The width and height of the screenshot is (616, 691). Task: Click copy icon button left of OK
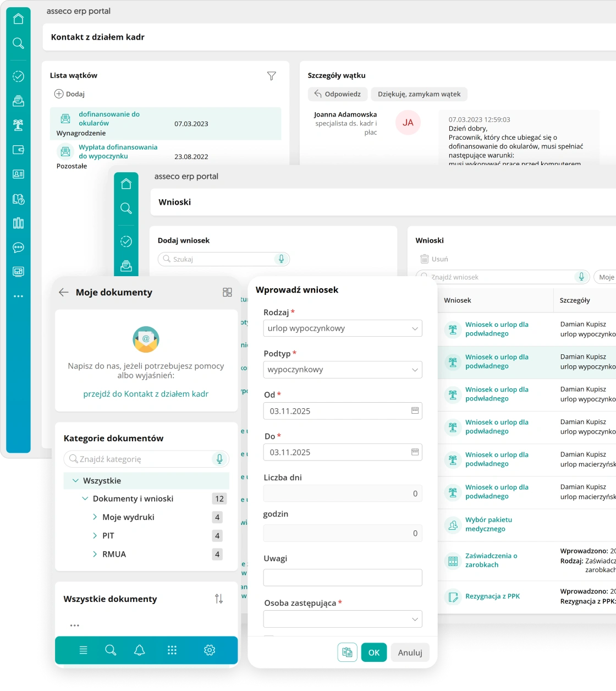tap(347, 652)
